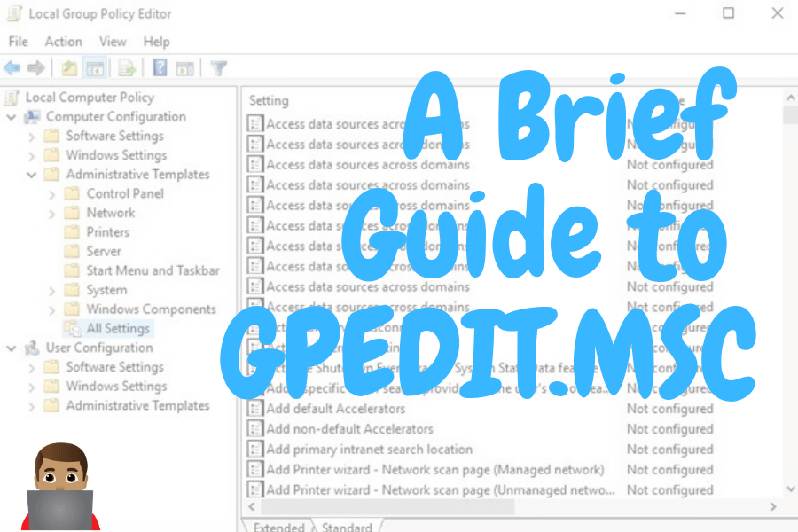Open Help via the question mark toolbar icon

tap(160, 67)
